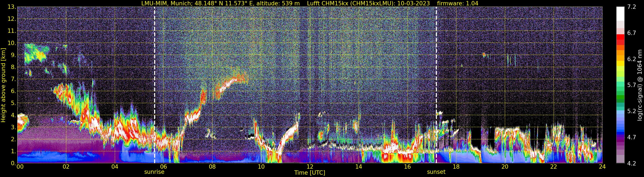Click the y-axis tick label '12.'
Image resolution: width=644 pixels, height=177 pixels.
tap(12, 19)
